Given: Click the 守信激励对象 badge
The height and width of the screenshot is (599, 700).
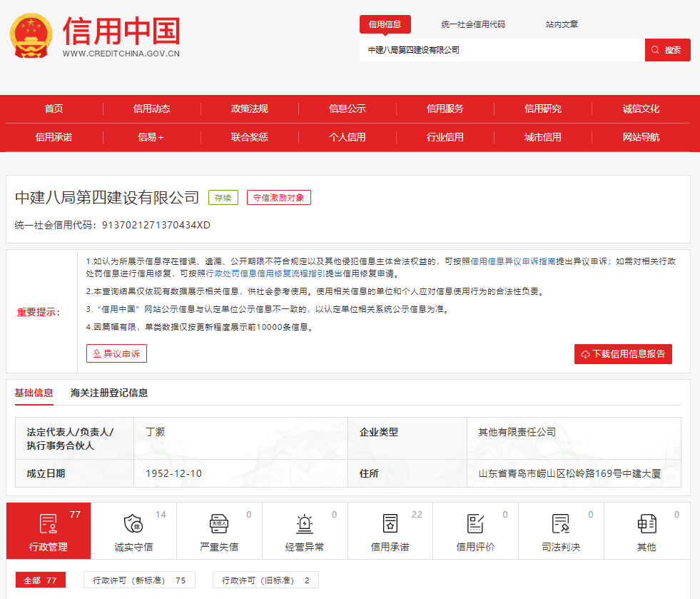Looking at the screenshot, I should (x=278, y=198).
